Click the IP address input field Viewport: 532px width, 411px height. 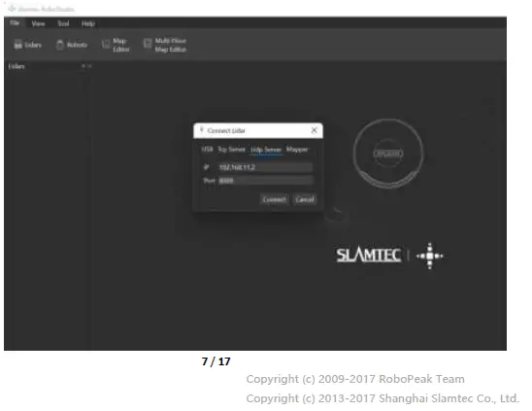coord(265,167)
